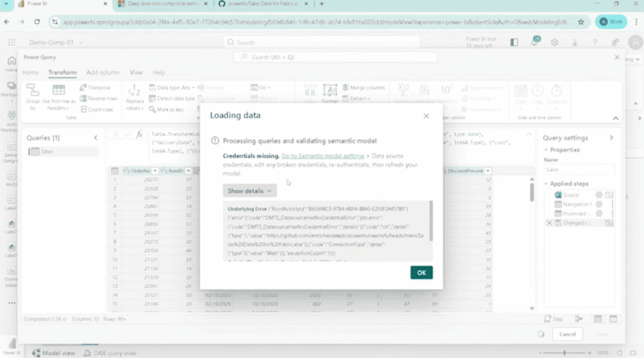
Task: Click Mark as key
Action: pos(166,109)
